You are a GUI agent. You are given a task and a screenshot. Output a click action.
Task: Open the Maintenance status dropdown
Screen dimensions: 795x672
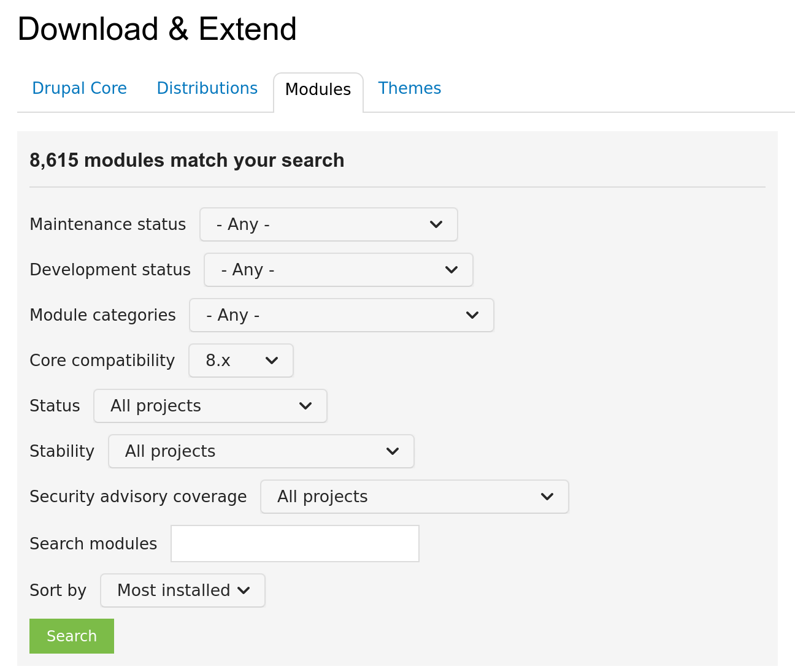click(328, 224)
